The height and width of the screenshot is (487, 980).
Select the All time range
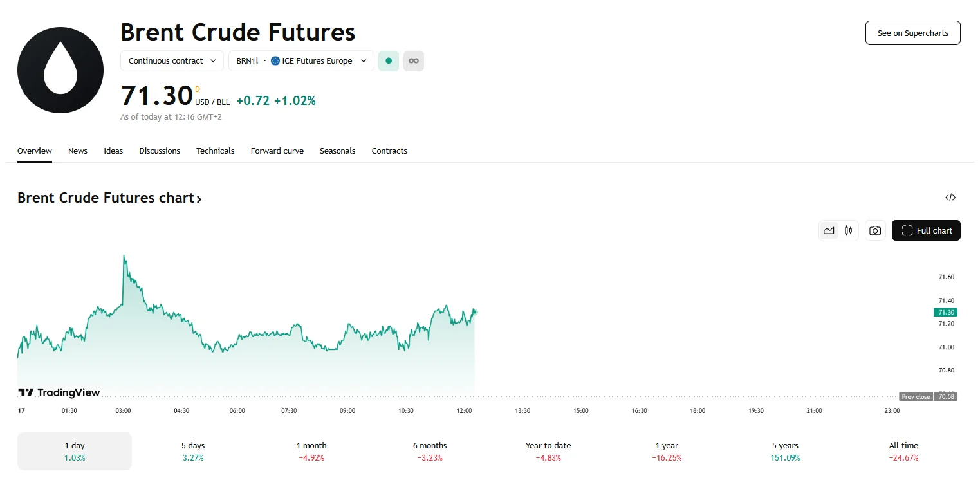point(903,451)
